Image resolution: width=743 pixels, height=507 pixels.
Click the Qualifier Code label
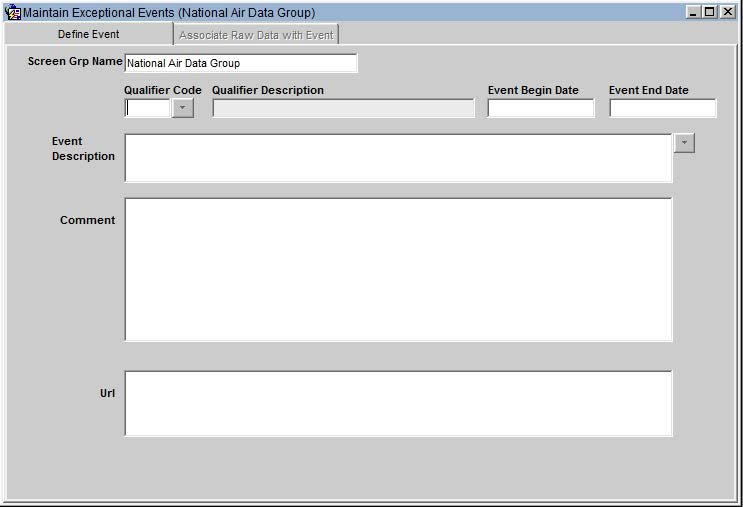[162, 90]
